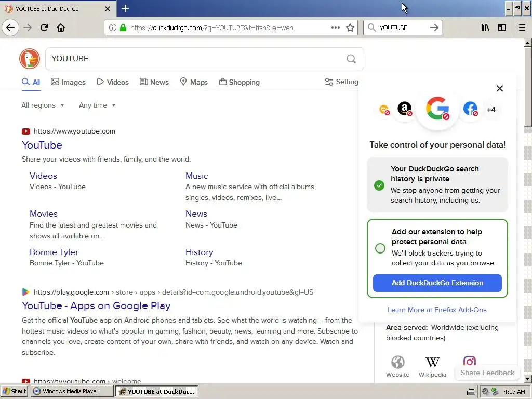Viewport: 532px width, 399px height.
Task: Open the Instagram profile icon
Action: (x=470, y=361)
